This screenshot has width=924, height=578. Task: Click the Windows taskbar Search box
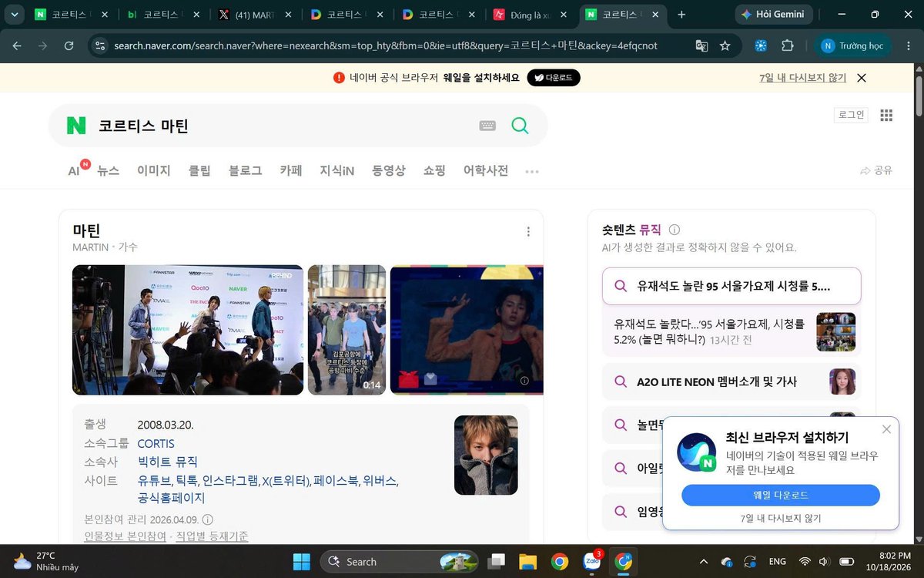(x=400, y=561)
